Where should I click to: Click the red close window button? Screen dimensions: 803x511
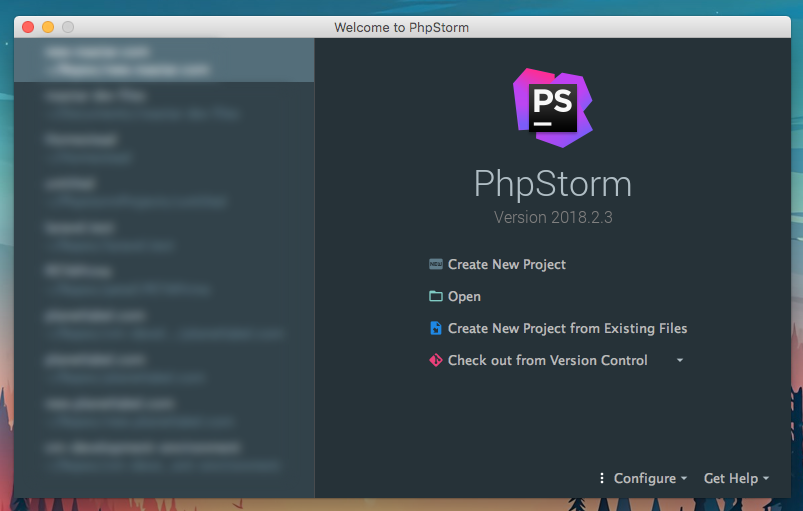point(28,27)
